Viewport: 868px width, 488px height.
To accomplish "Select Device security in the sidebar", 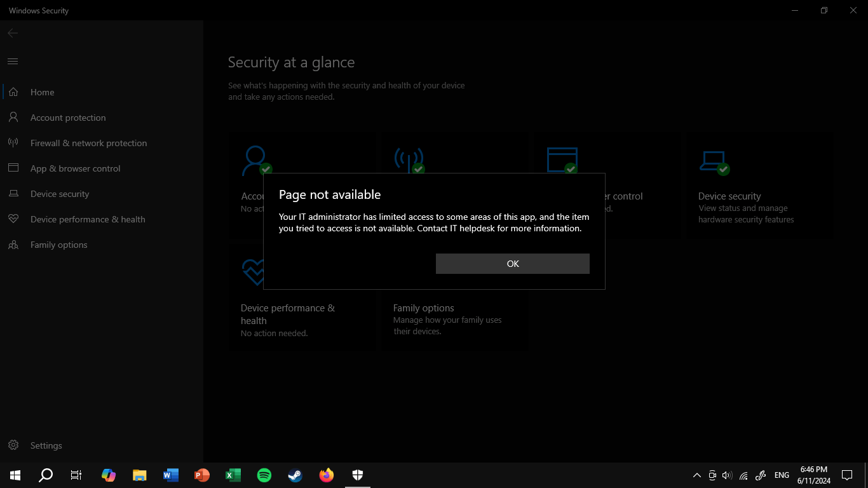I will pos(102,194).
